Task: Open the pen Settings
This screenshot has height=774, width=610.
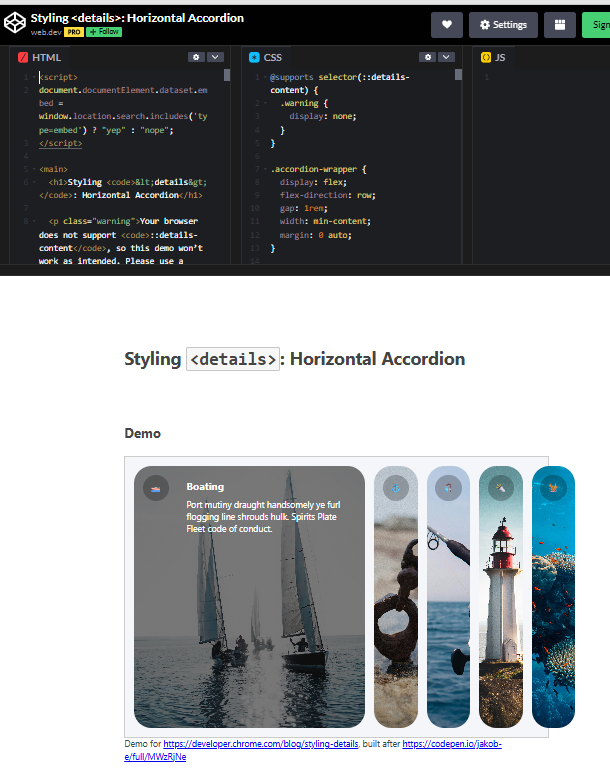Action: click(x=503, y=25)
